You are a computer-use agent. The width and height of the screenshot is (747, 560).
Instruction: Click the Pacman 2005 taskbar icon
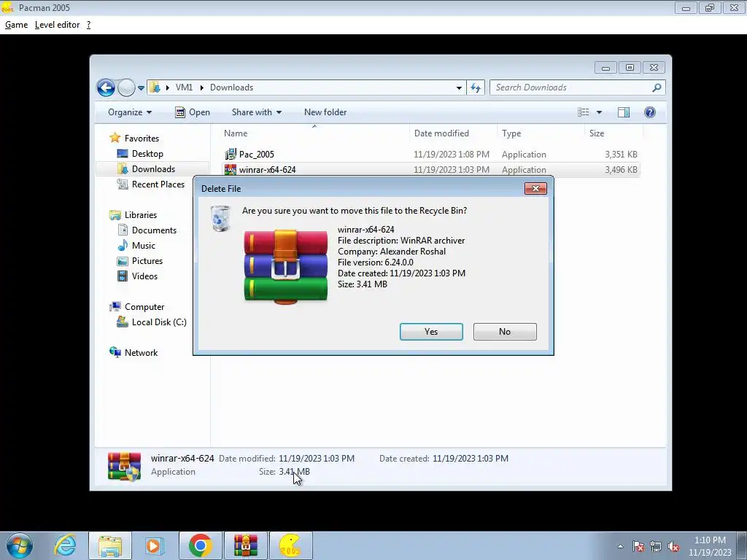(290, 545)
